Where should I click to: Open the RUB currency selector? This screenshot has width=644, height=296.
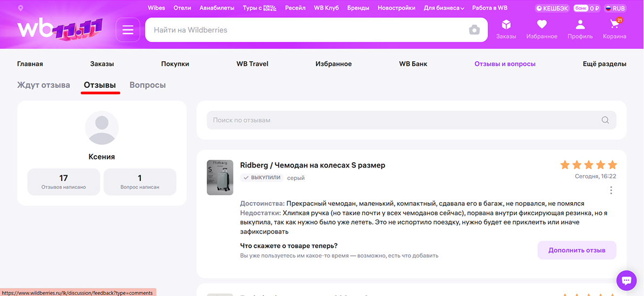(x=615, y=8)
